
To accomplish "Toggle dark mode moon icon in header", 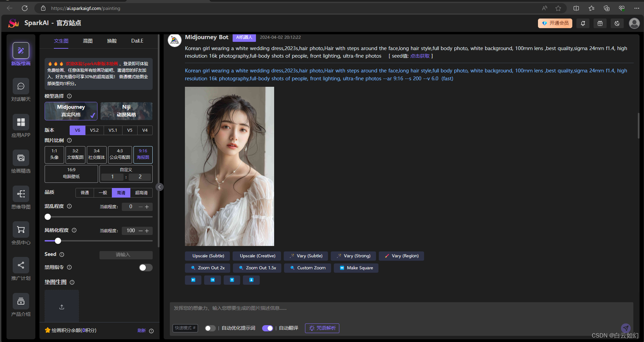I will coord(617,23).
